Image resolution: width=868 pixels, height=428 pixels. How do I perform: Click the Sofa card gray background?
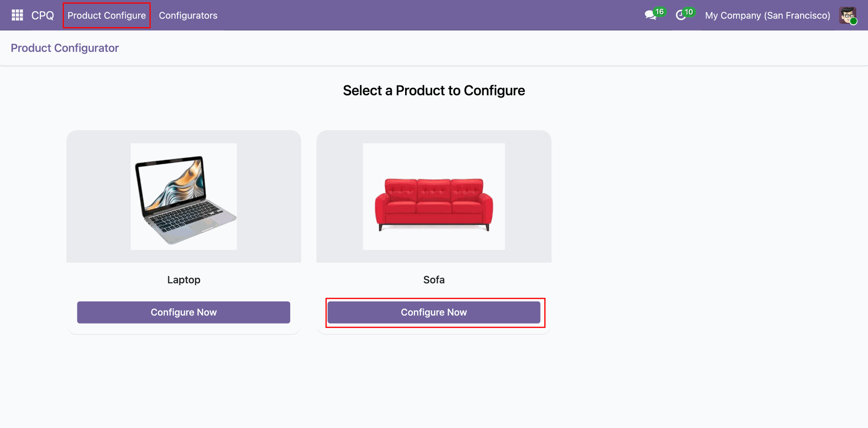click(x=340, y=197)
